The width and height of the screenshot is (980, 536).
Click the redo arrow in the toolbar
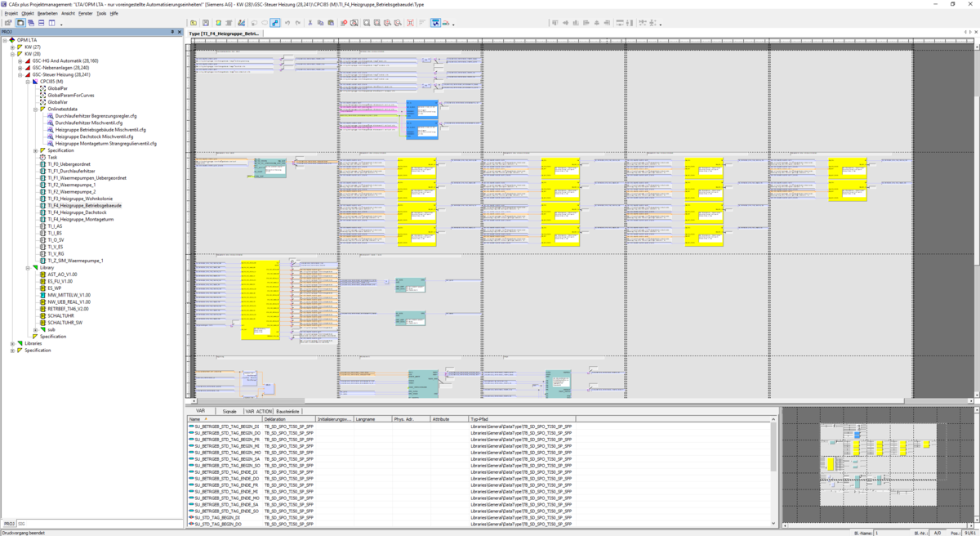(x=296, y=23)
